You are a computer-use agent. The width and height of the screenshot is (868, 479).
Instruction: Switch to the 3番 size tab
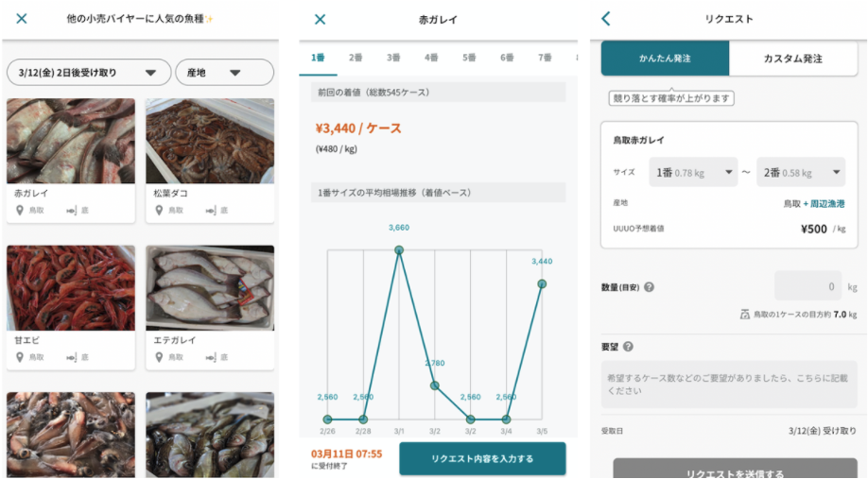(x=393, y=58)
